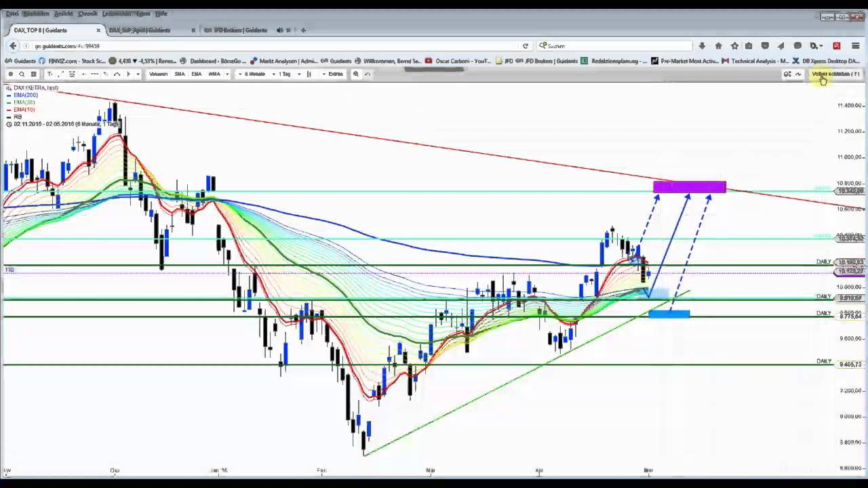868x488 pixels.
Task: Click the undo arrow in chart toolbar
Action: click(368, 74)
